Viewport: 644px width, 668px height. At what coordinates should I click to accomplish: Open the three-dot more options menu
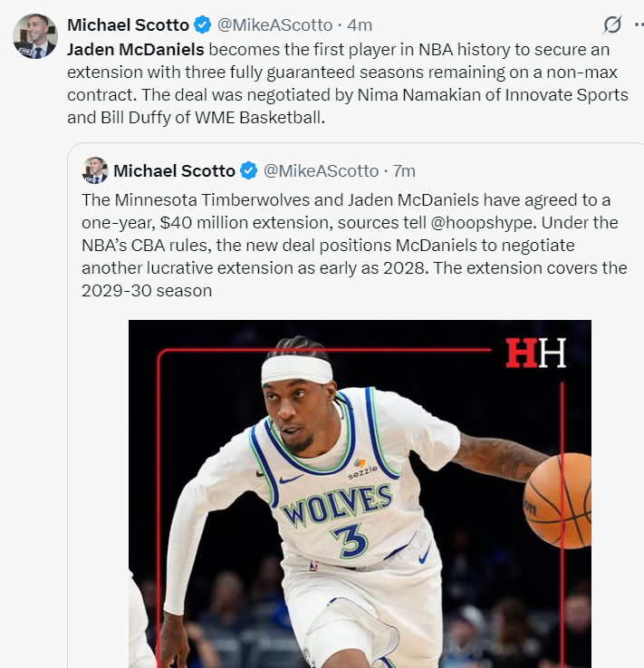pos(639,24)
